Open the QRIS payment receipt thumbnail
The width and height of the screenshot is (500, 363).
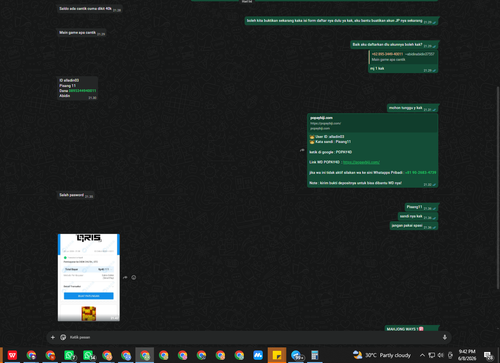coord(89,277)
